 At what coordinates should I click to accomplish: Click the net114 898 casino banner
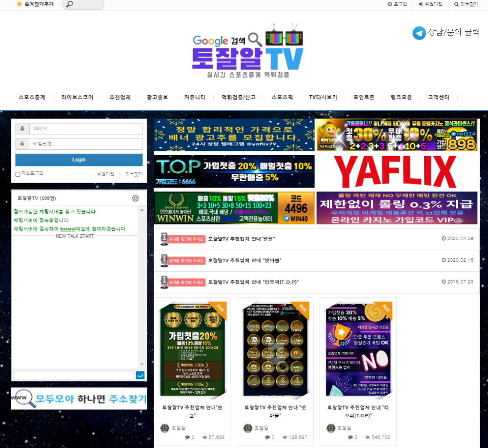[397, 135]
